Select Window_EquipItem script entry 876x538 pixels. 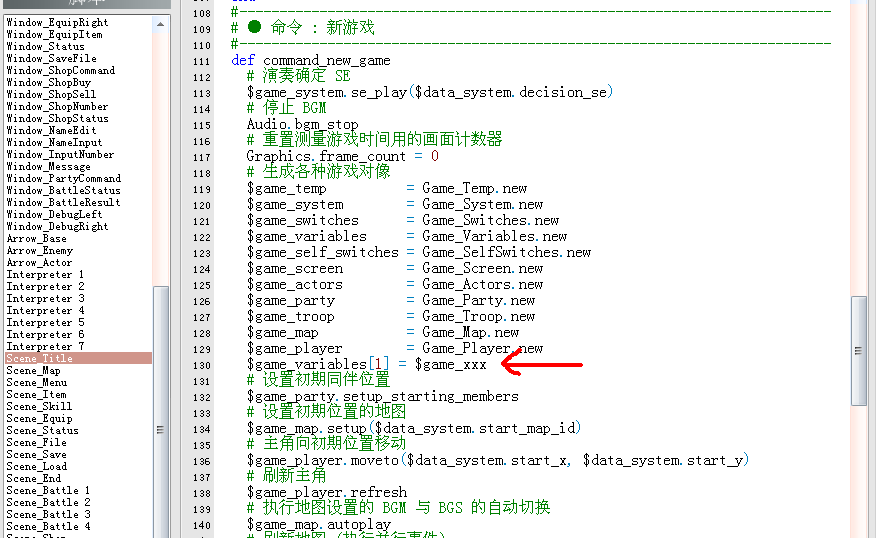click(x=54, y=35)
